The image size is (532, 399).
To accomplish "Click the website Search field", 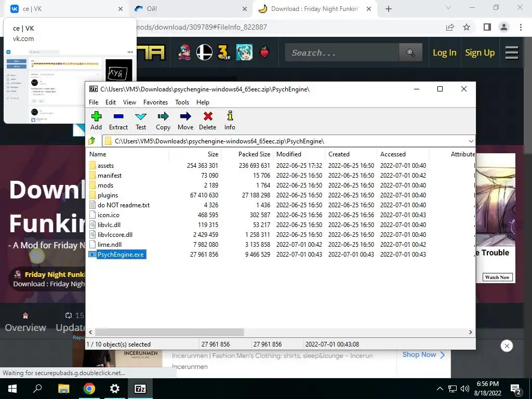I will (342, 52).
